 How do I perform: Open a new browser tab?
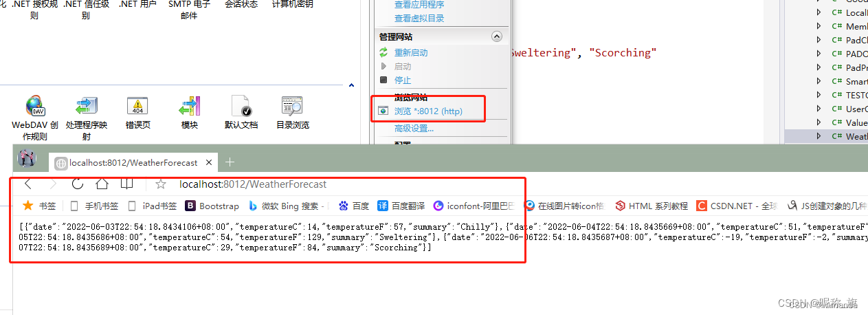(230, 162)
